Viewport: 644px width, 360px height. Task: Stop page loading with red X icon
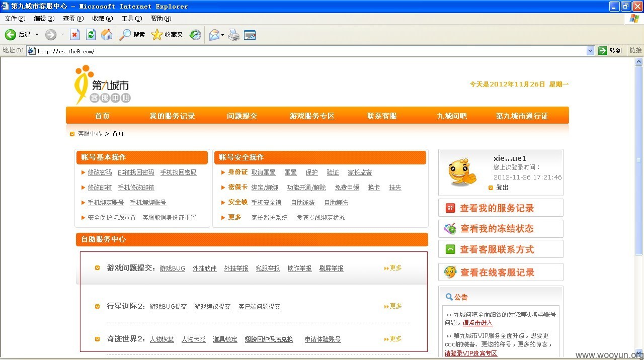point(74,34)
